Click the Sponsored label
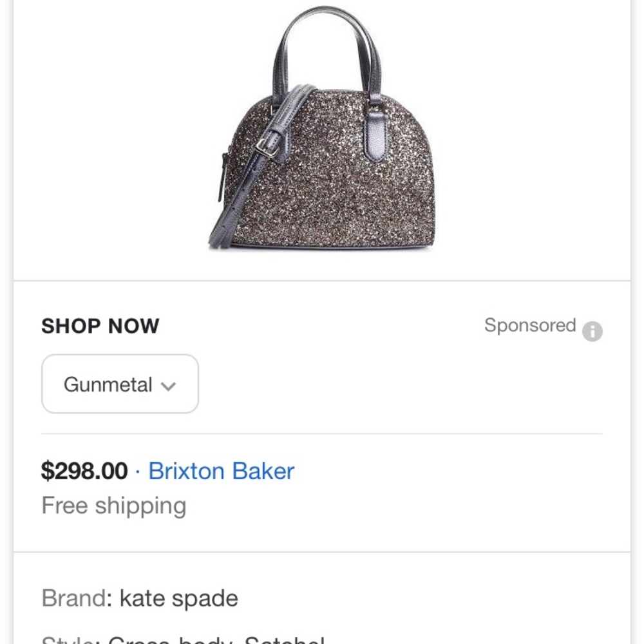The height and width of the screenshot is (644, 644). [529, 325]
